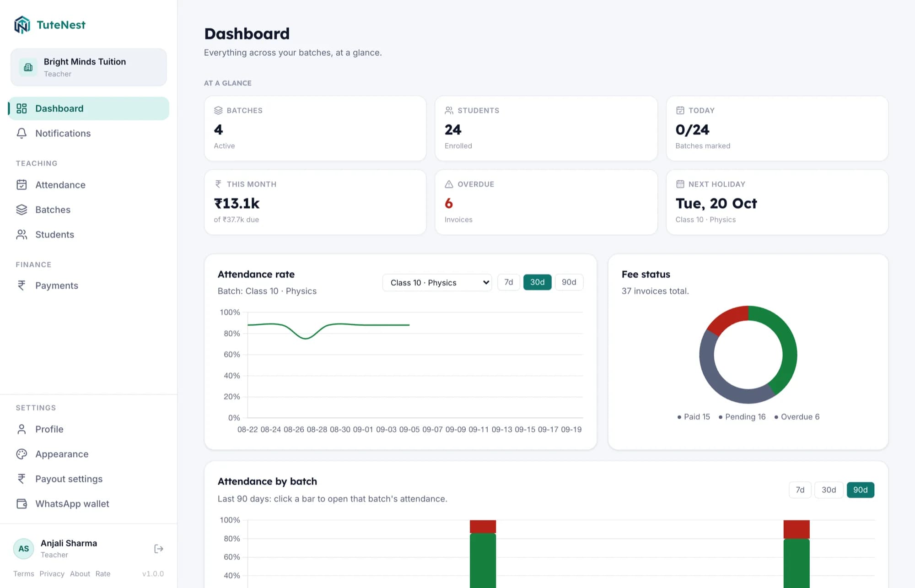
Task: Click the Students 24 Enrolled card
Action: click(546, 128)
